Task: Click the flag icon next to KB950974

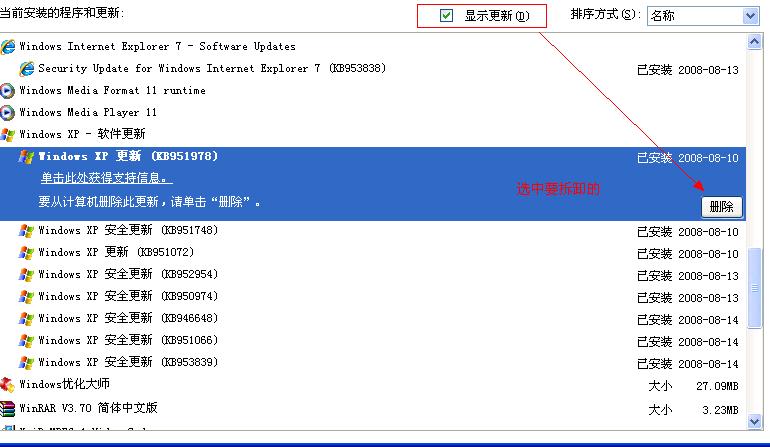Action: pos(26,297)
